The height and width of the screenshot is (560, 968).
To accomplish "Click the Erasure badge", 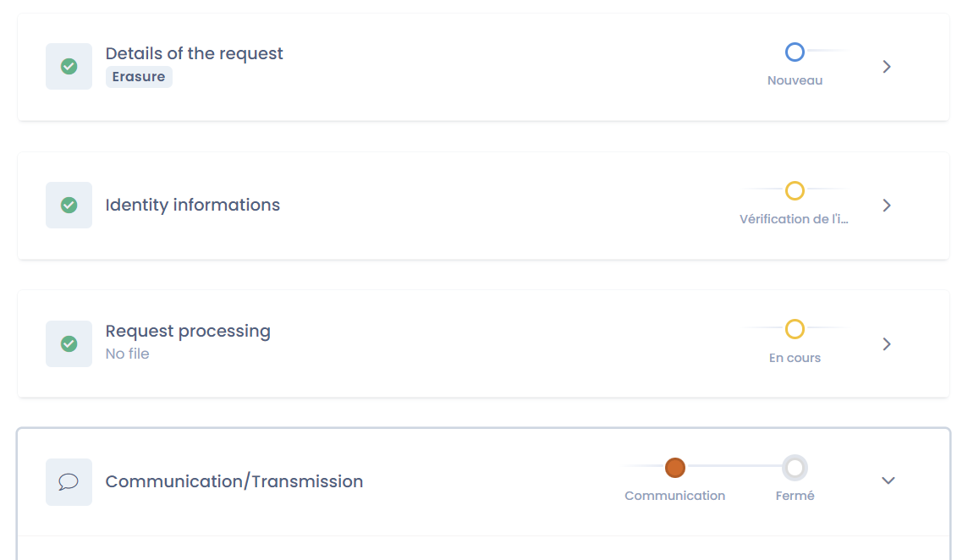I will tap(138, 76).
